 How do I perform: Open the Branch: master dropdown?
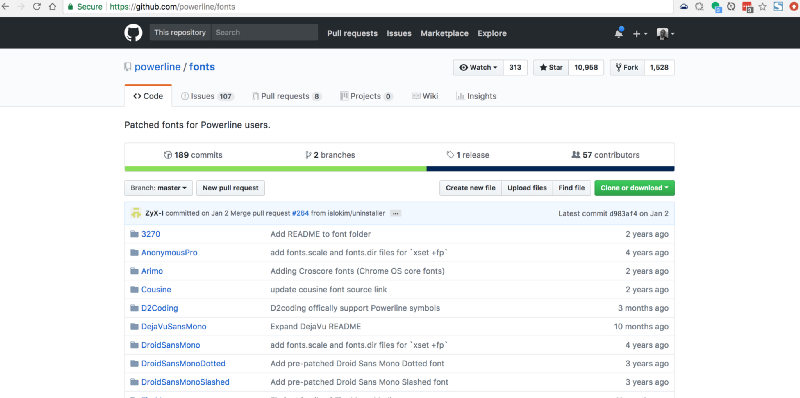[x=158, y=188]
